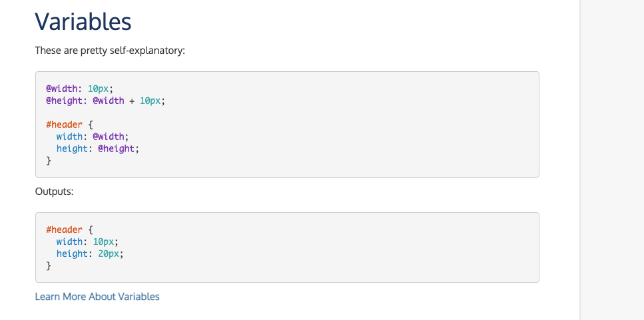The height and width of the screenshot is (320, 644).
Task: Click the Variables page heading
Action: (x=83, y=22)
